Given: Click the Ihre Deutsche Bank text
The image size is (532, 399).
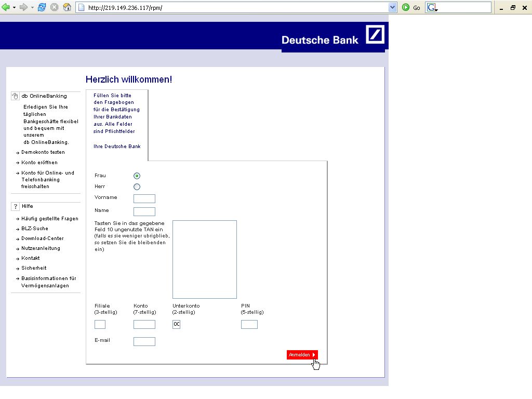Looking at the screenshot, I should click(x=117, y=146).
